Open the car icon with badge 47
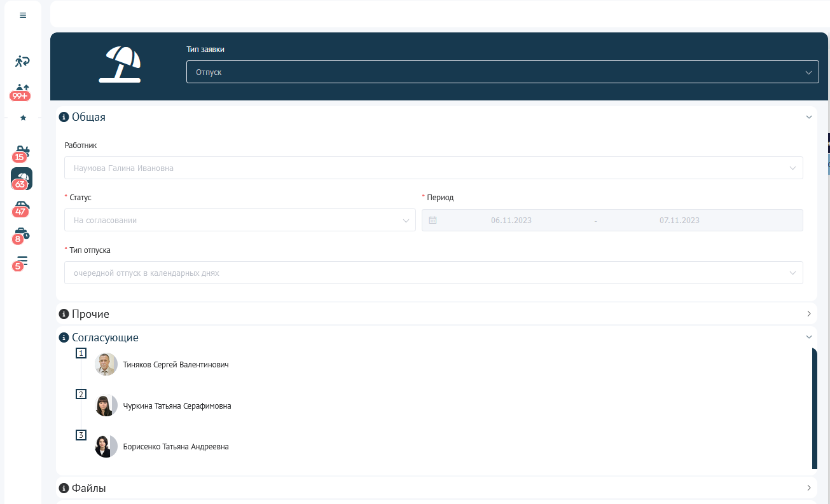830x504 pixels. click(22, 207)
